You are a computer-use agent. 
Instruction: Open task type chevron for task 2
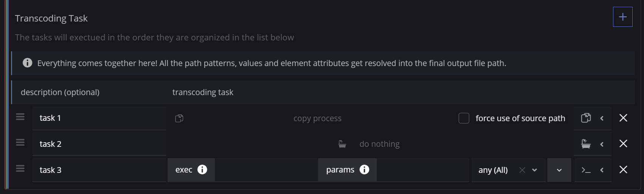(x=602, y=144)
